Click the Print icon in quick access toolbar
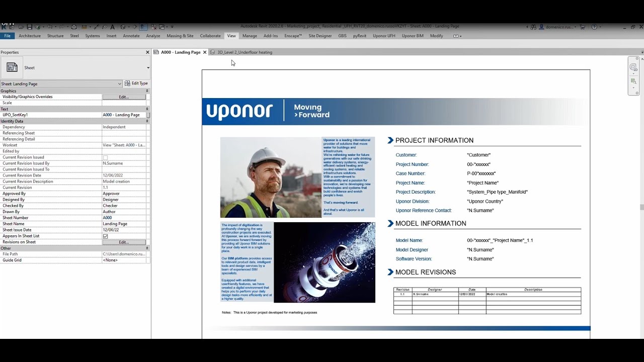Image resolution: width=644 pixels, height=362 pixels. (74, 27)
